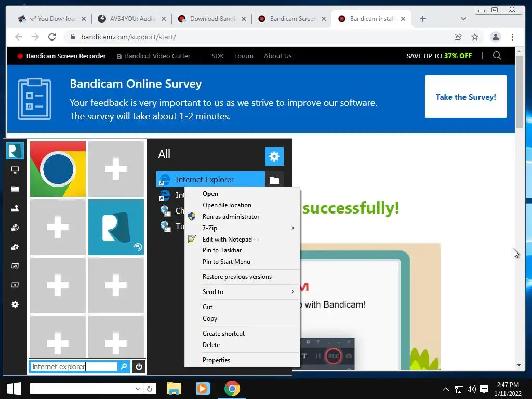
Task: Open the volume tray icon
Action: (x=471, y=389)
